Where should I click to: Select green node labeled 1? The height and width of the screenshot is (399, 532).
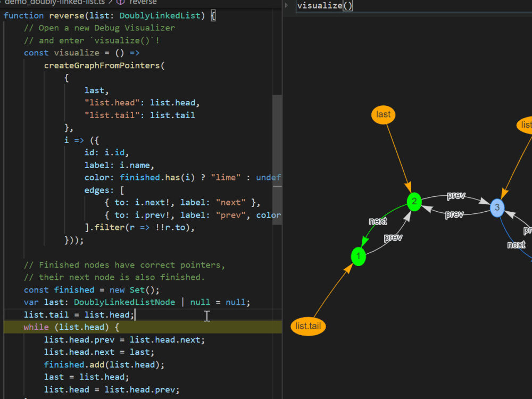coord(358,256)
